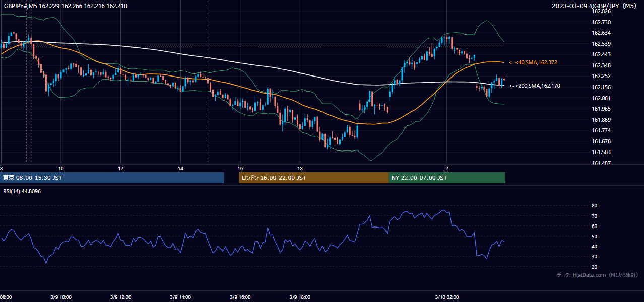The height and width of the screenshot is (302, 644).
Task: Click the 3/9 18:00 time axis label
Action: point(300,297)
